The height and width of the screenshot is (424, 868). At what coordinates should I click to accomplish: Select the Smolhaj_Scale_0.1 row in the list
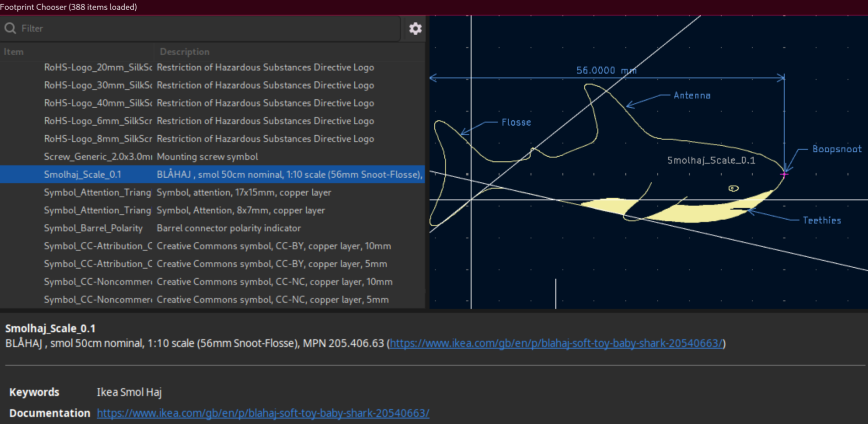pyautogui.click(x=213, y=174)
